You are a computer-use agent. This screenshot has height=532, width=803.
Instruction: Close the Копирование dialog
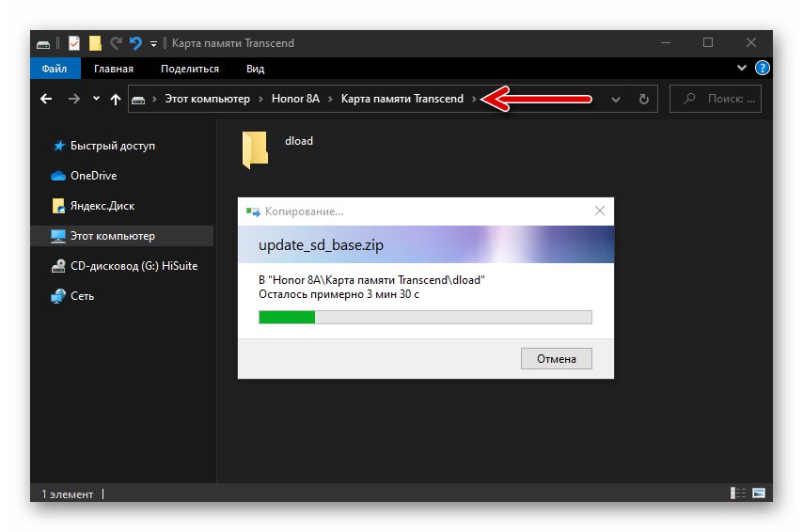pos(600,211)
